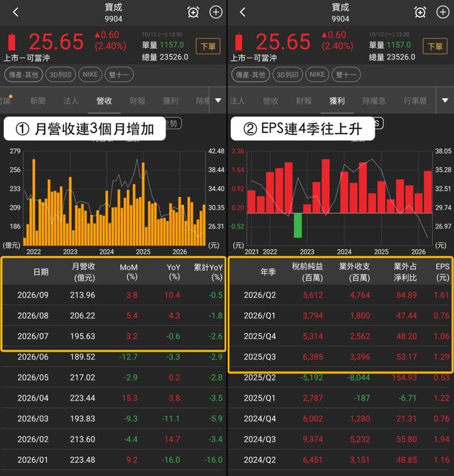Click the green negative EPS bar in chart
Screen dimensions: 454x476
[298, 225]
